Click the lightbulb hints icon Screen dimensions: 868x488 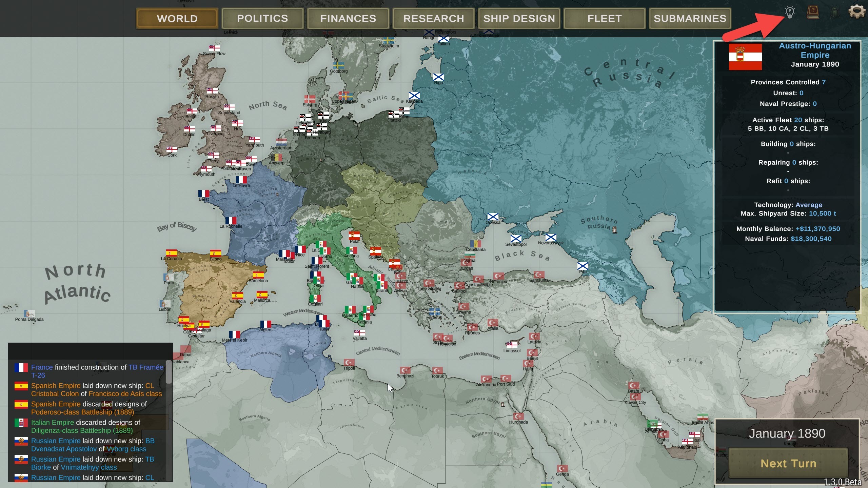[x=790, y=12]
